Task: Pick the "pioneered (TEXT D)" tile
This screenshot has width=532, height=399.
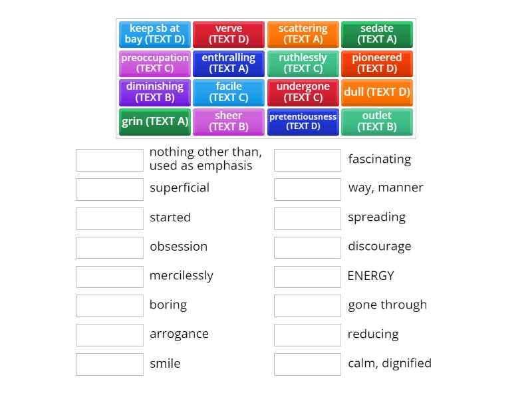Action: 377,63
